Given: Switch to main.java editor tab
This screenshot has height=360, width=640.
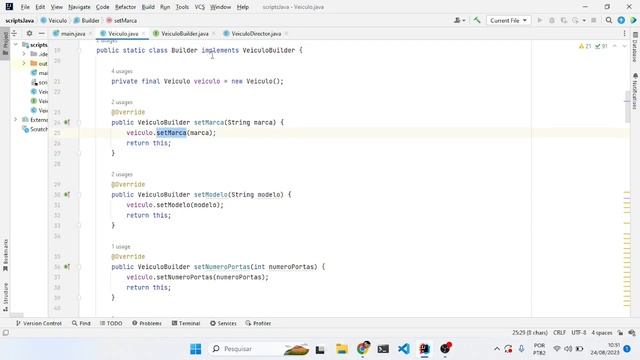Looking at the screenshot, I should [73, 33].
